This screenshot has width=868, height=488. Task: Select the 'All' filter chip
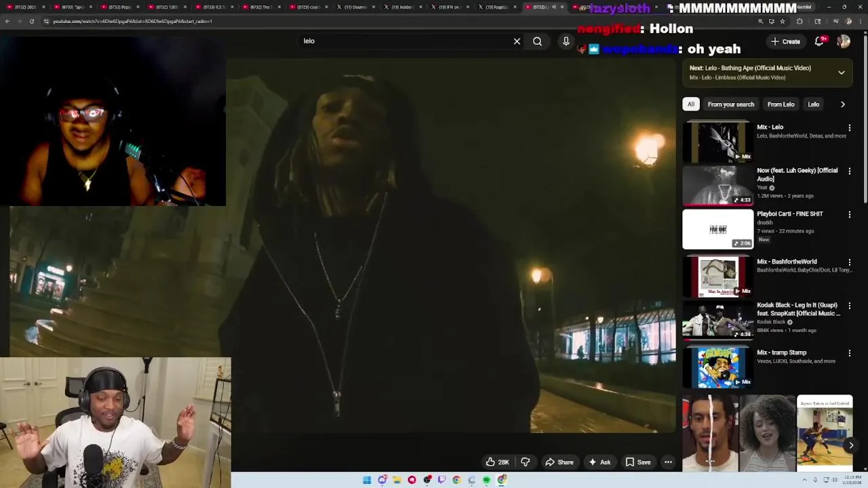pos(691,104)
